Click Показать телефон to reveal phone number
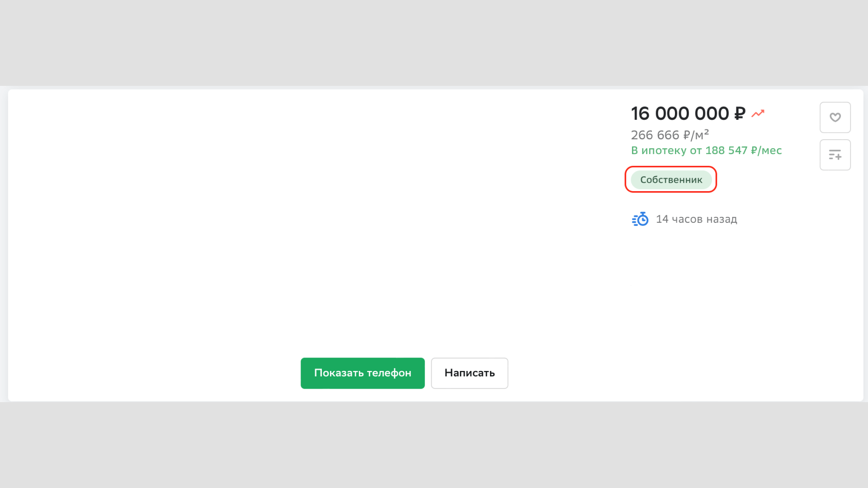868x488 pixels. tap(363, 373)
